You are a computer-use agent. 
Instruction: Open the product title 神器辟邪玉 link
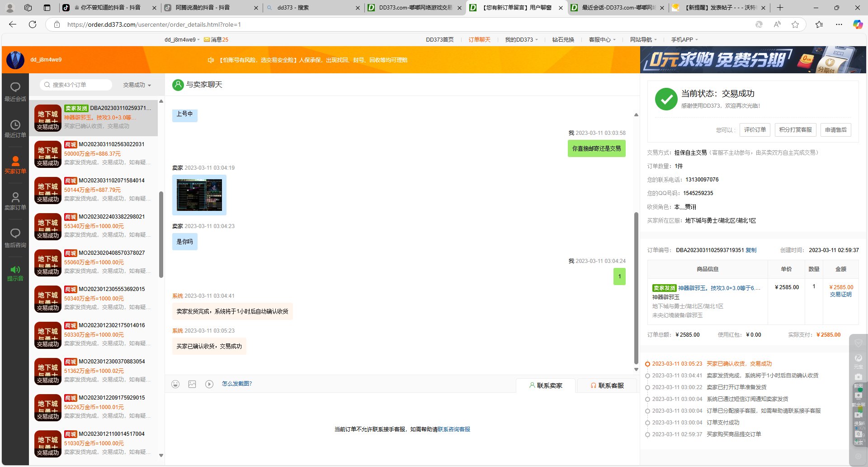(x=719, y=288)
